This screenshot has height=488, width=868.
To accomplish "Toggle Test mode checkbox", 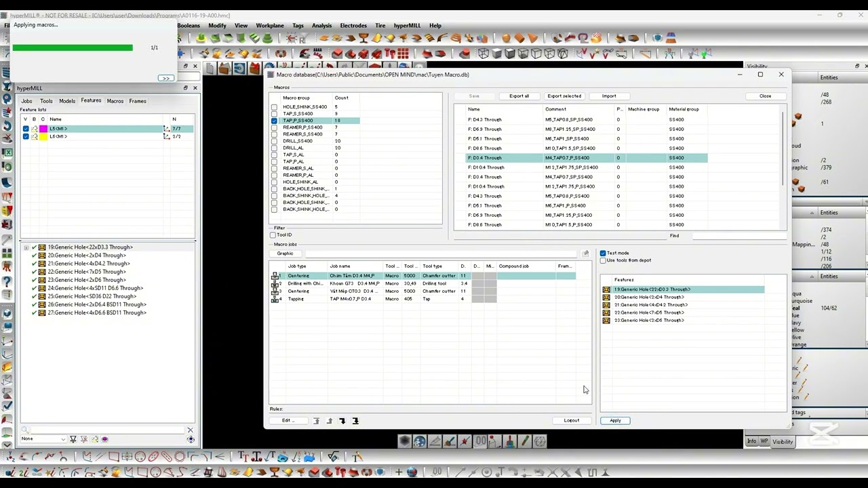I will [x=603, y=253].
